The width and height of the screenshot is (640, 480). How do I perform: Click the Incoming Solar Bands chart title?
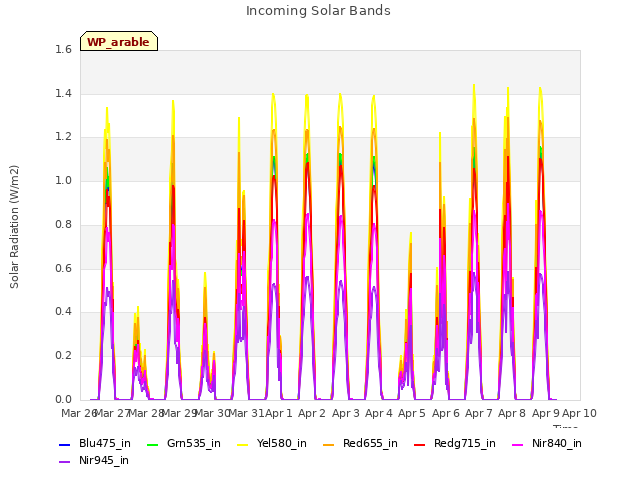click(x=318, y=11)
